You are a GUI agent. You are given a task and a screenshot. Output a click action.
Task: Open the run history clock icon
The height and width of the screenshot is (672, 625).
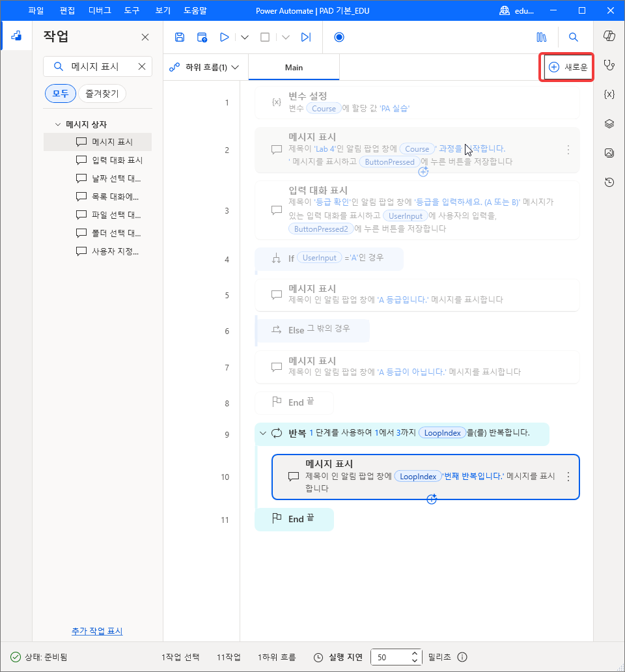[609, 182]
